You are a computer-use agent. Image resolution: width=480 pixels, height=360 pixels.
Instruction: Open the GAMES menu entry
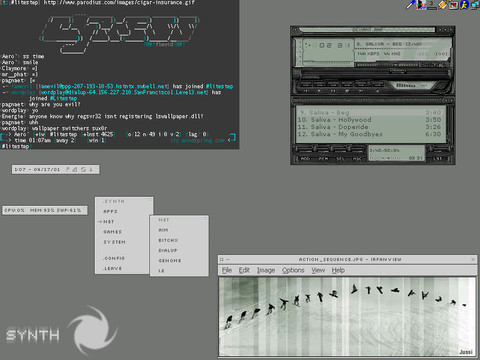tap(113, 232)
